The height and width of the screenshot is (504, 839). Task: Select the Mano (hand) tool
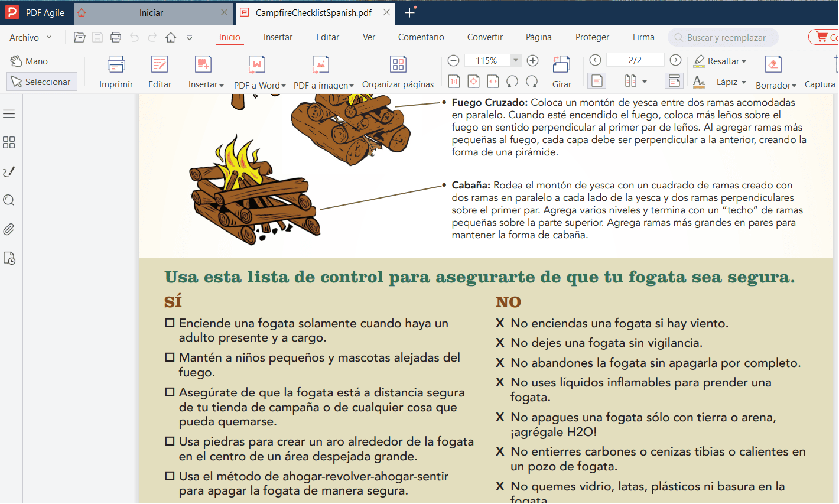pyautogui.click(x=28, y=60)
